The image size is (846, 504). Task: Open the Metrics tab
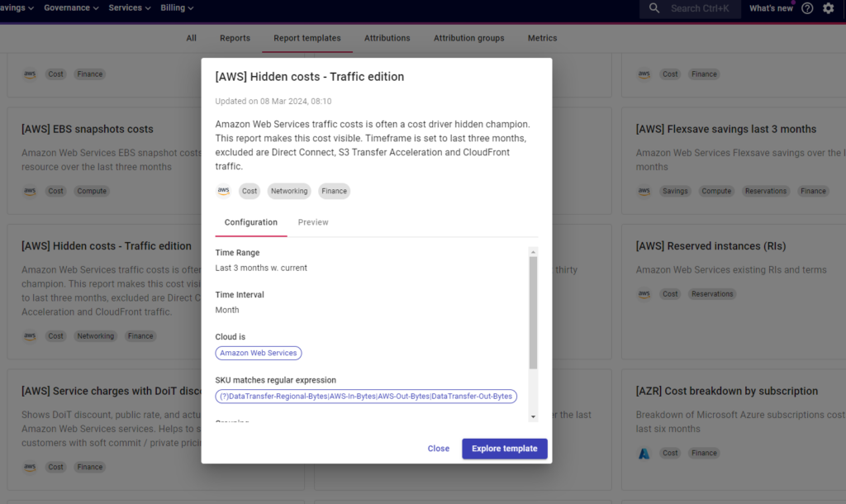[x=542, y=38]
